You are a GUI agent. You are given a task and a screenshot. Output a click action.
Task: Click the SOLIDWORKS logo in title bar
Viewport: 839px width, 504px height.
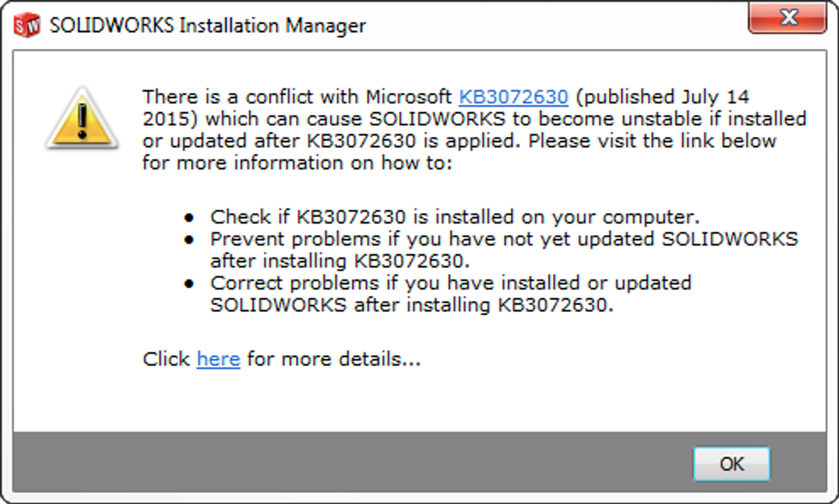click(x=27, y=25)
